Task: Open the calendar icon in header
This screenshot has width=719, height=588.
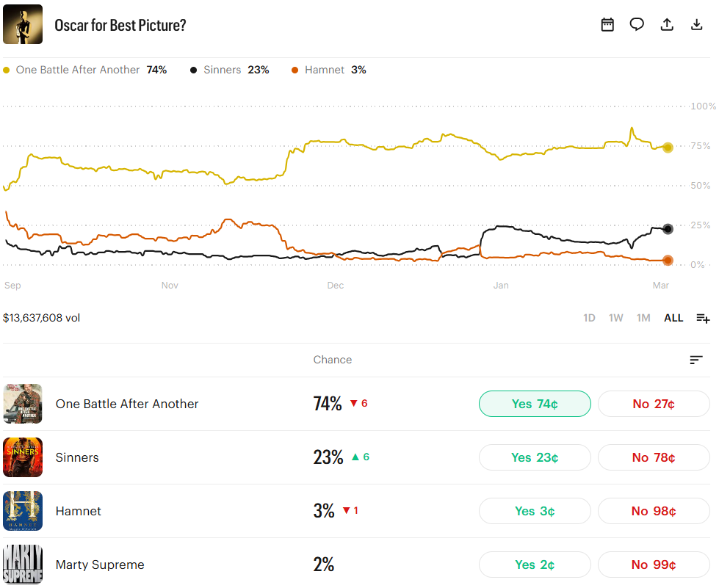Action: (x=607, y=24)
